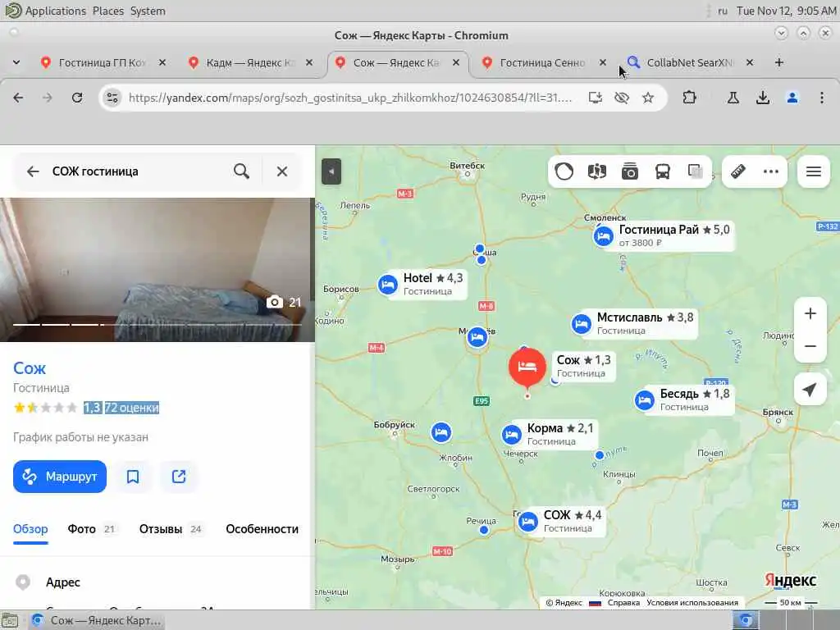The image size is (840, 630).
Task: Clear the search with the X icon
Action: tap(282, 171)
